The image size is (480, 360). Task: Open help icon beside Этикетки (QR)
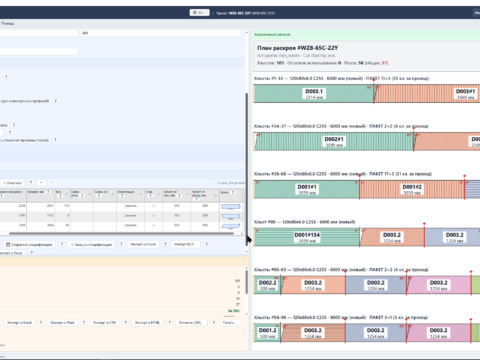click(214, 323)
